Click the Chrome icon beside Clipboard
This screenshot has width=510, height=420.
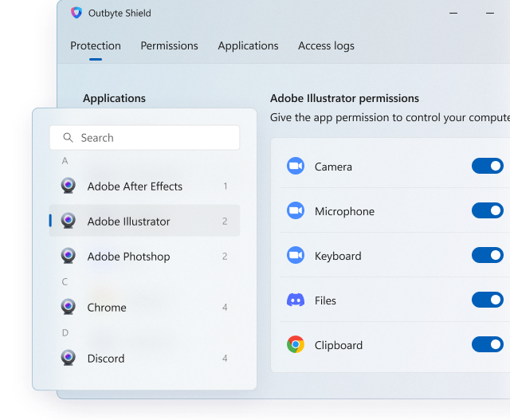tap(296, 344)
